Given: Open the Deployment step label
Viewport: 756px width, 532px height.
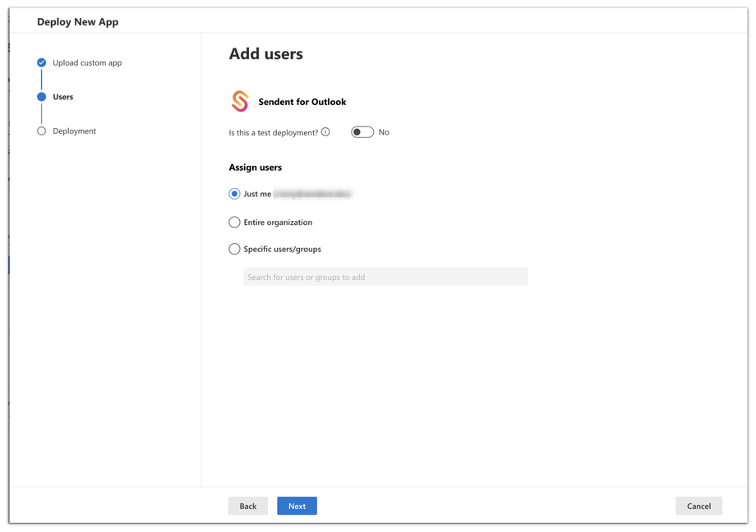Looking at the screenshot, I should [x=75, y=131].
